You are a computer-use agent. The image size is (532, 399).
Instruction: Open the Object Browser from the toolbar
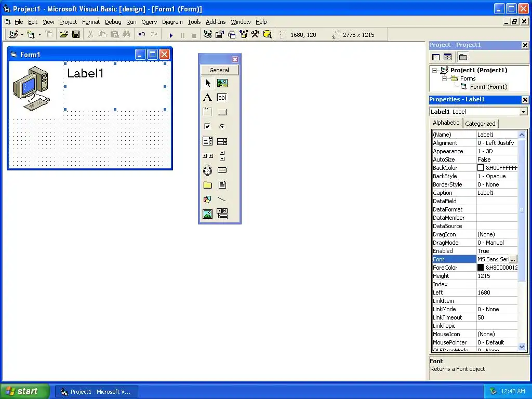click(244, 35)
